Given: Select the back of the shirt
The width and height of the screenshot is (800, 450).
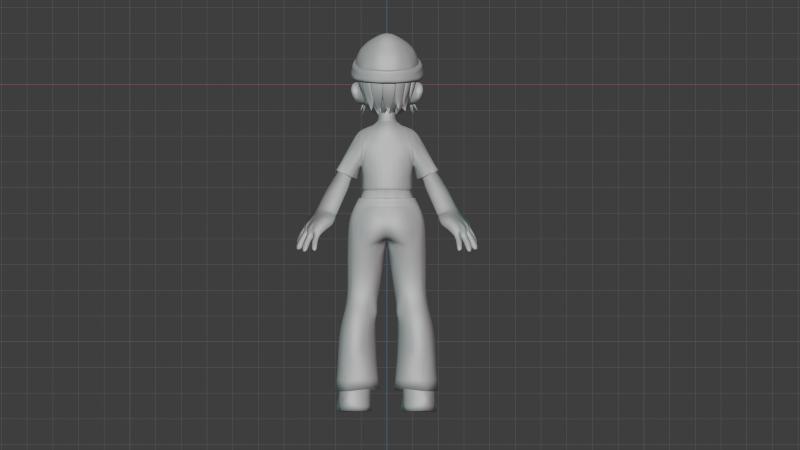Looking at the screenshot, I should pyautogui.click(x=387, y=158).
